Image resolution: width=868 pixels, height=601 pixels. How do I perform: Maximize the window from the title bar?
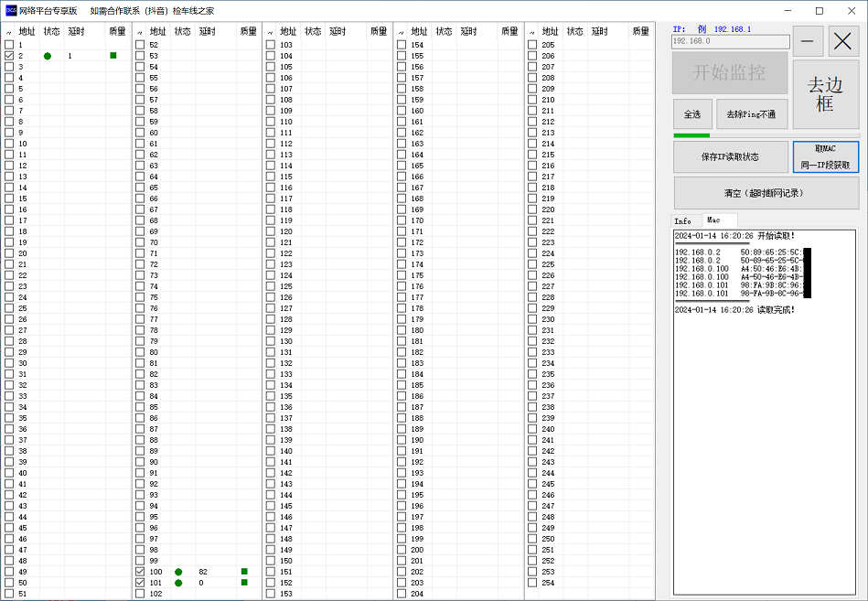coord(820,10)
